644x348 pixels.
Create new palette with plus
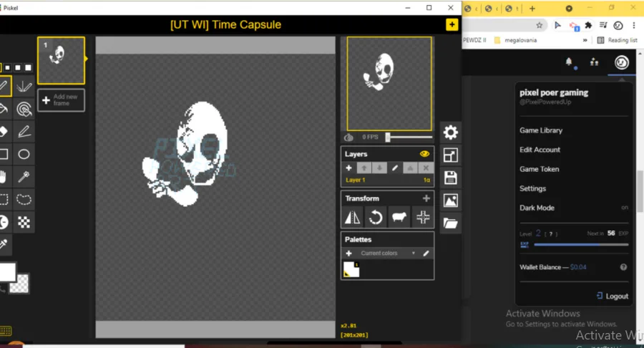point(348,253)
